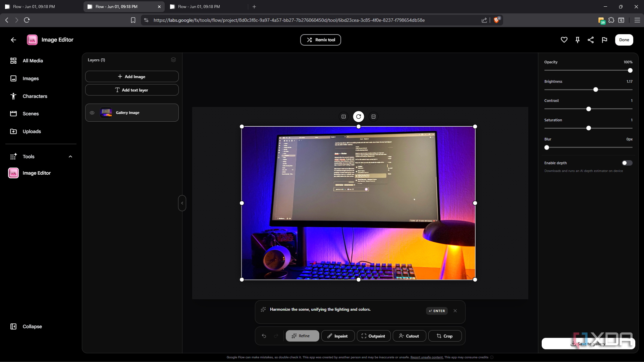The image size is (644, 362).
Task: Click Add Image button
Action: click(132, 76)
